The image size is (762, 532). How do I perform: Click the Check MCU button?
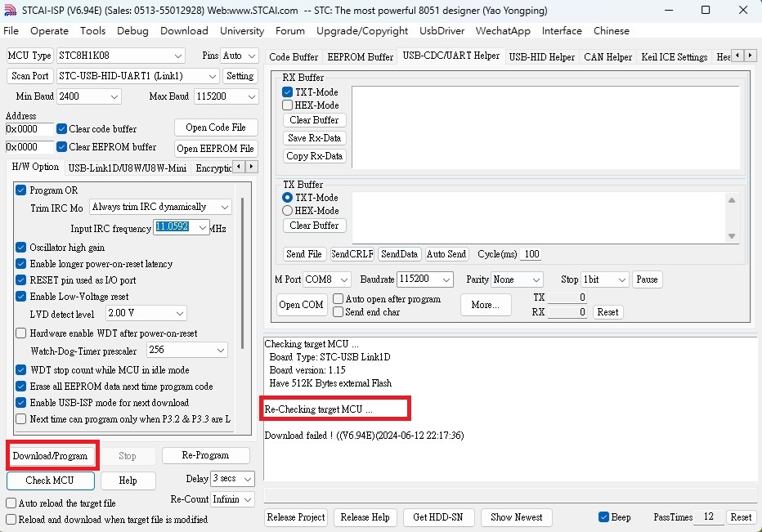point(50,481)
